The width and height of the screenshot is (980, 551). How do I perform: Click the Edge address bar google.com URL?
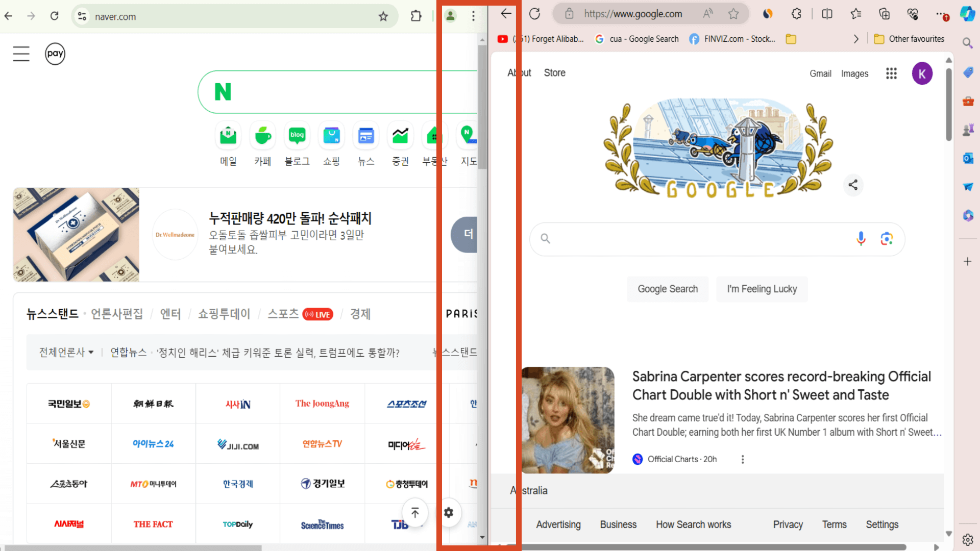click(x=633, y=14)
